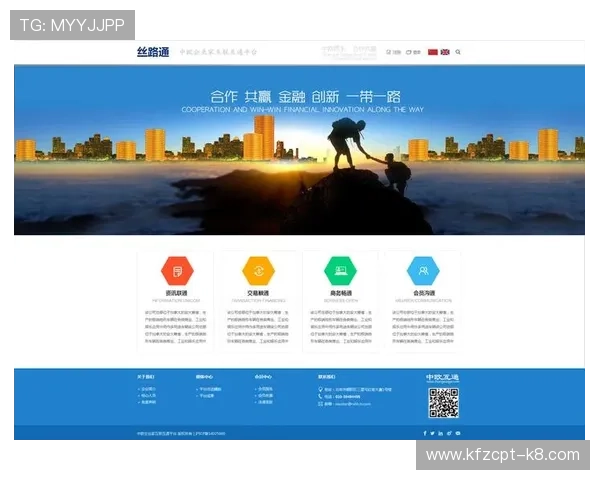
Task: Click the footer email address link
Action: coord(352,404)
